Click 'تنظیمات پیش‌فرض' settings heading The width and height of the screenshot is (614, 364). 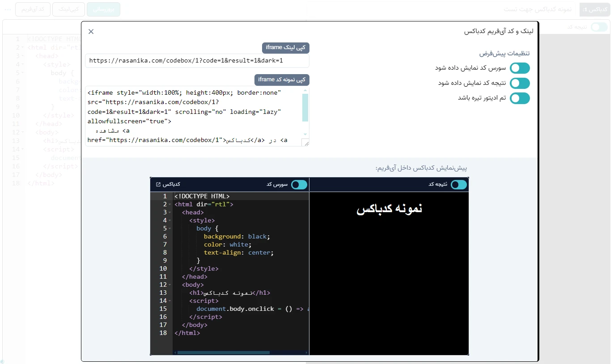coord(504,53)
